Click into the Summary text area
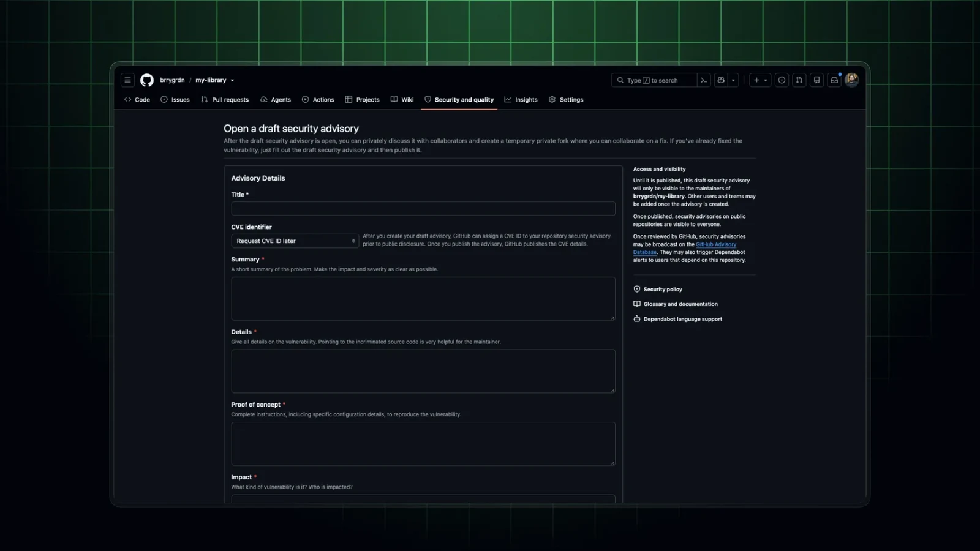Screen dimensions: 980x551 (x=423, y=299)
